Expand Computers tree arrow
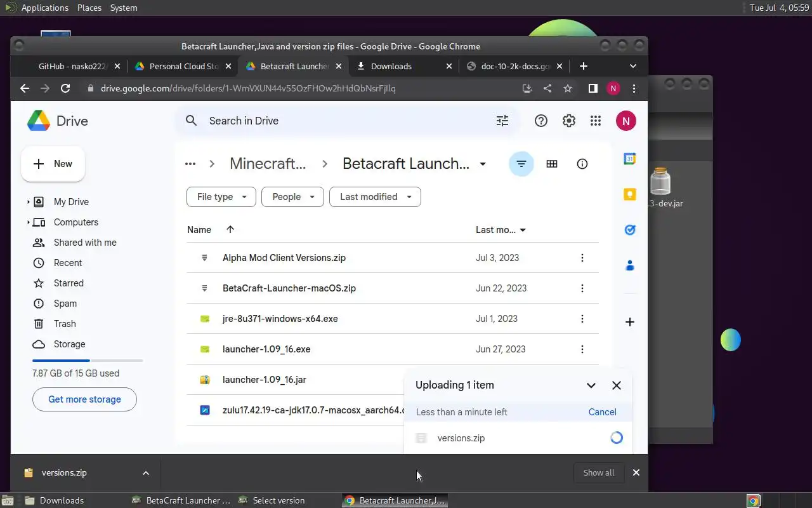This screenshot has height=508, width=812. click(28, 222)
